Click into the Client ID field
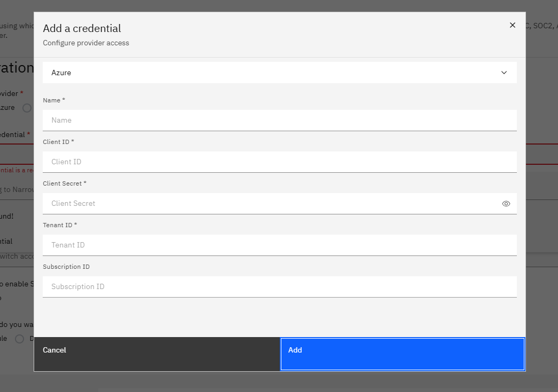This screenshot has height=392, width=558. point(280,162)
